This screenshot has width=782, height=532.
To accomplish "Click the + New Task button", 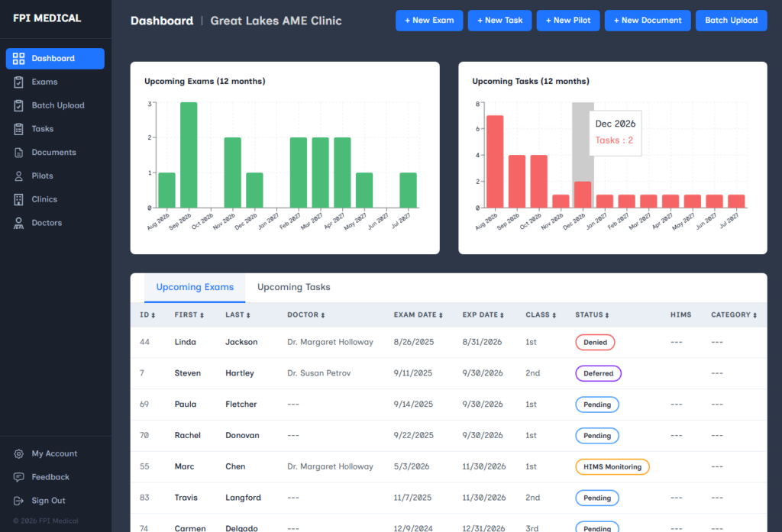I will click(499, 21).
